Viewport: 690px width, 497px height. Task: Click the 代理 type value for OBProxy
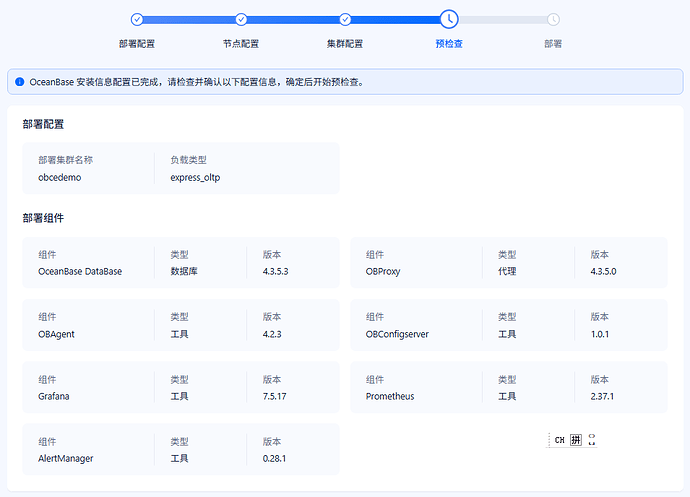pyautogui.click(x=507, y=272)
